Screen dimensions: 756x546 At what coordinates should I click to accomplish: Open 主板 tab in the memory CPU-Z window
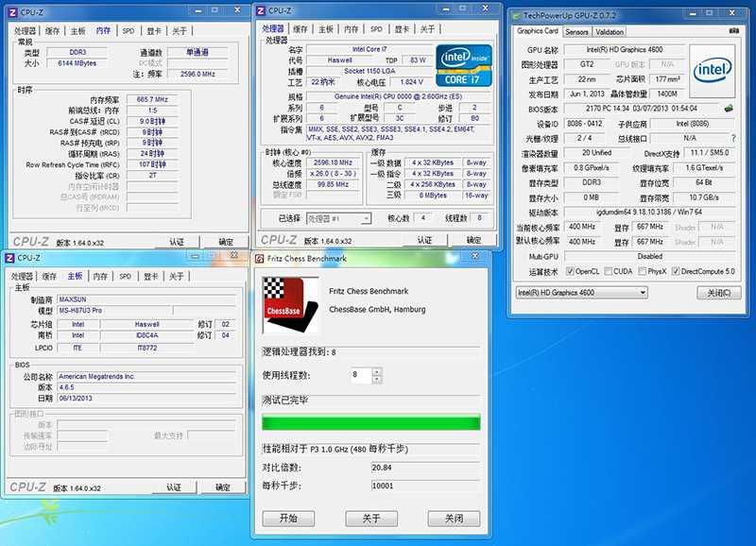point(77,31)
